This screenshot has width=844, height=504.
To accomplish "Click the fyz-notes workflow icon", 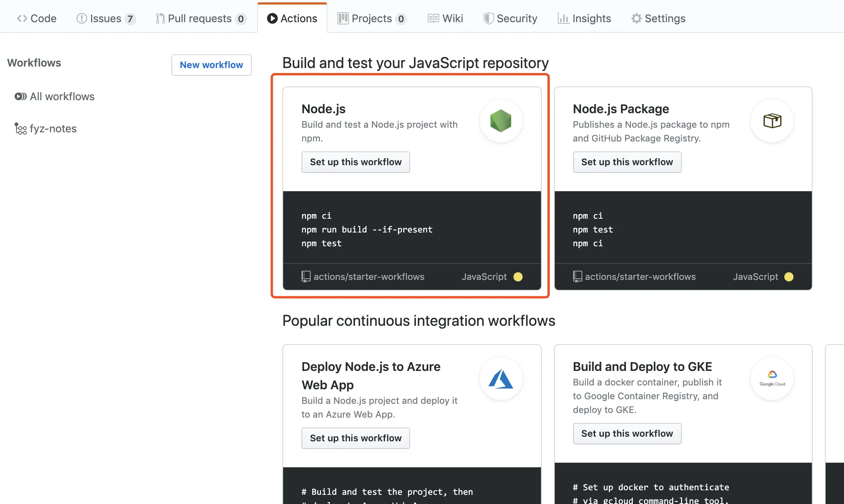I will pyautogui.click(x=20, y=129).
